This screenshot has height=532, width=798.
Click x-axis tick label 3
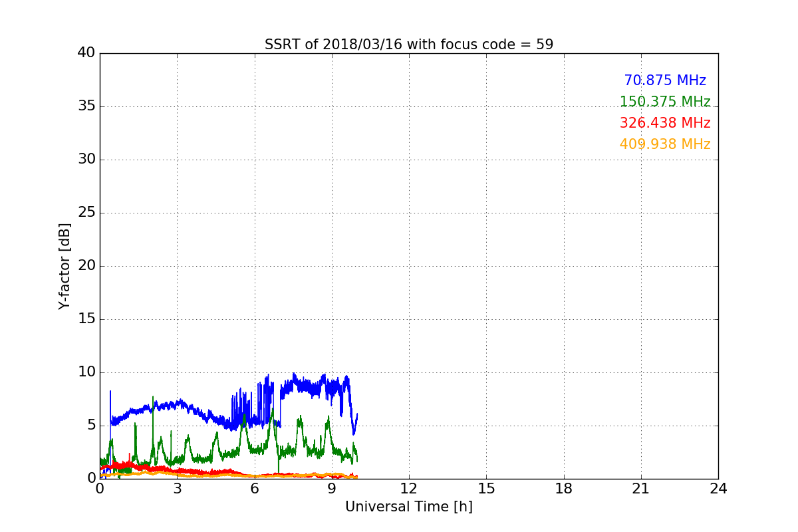click(x=177, y=489)
